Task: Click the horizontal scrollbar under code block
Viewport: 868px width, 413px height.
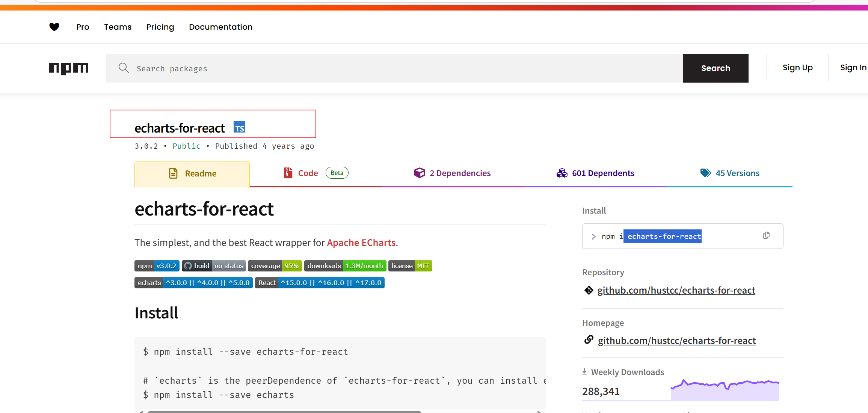Action: [x=284, y=412]
